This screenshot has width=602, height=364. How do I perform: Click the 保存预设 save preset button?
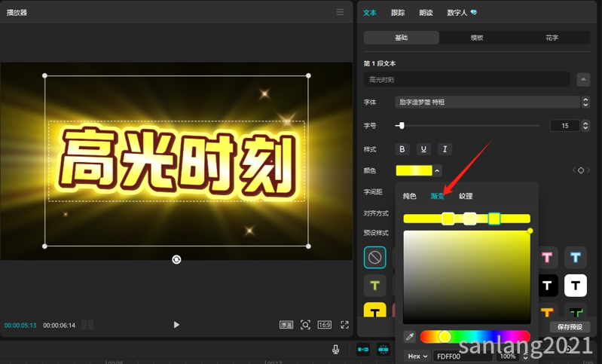click(570, 327)
